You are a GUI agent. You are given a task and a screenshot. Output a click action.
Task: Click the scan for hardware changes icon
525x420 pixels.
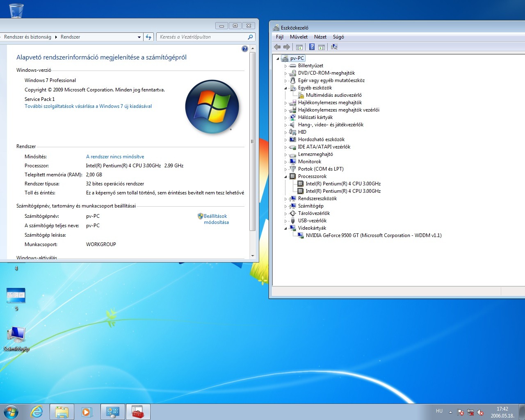(334, 47)
